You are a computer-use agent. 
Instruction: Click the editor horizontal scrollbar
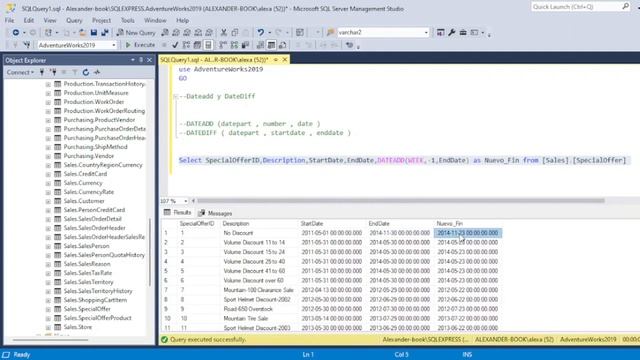(400, 201)
